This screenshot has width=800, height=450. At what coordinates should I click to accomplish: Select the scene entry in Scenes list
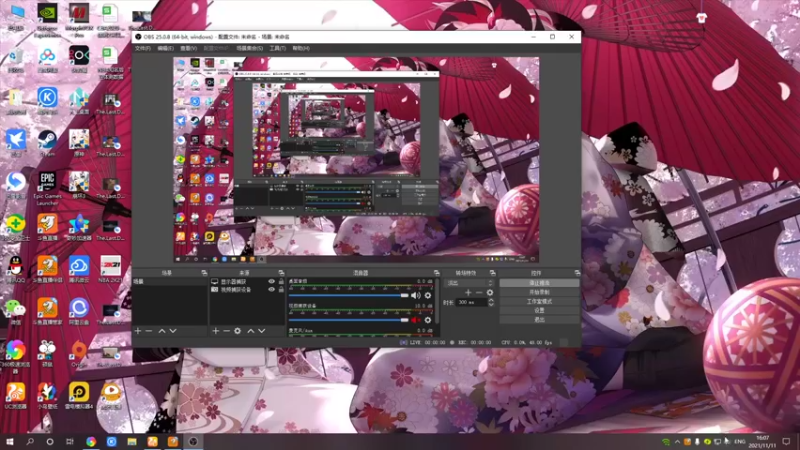pos(169,282)
